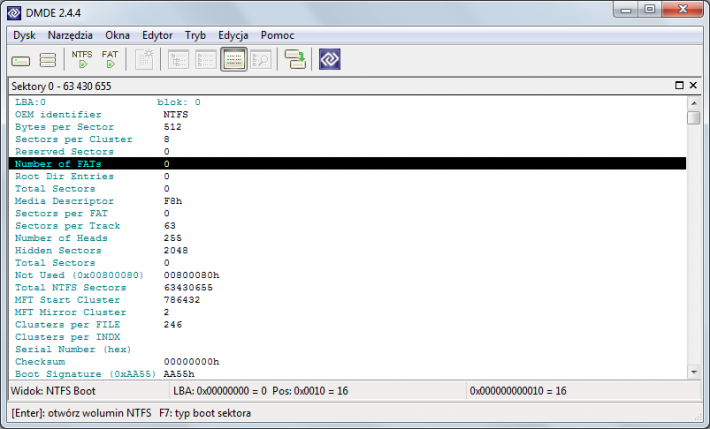
Task: Select the highlighted Number of FATs row
Action: pyautogui.click(x=347, y=164)
